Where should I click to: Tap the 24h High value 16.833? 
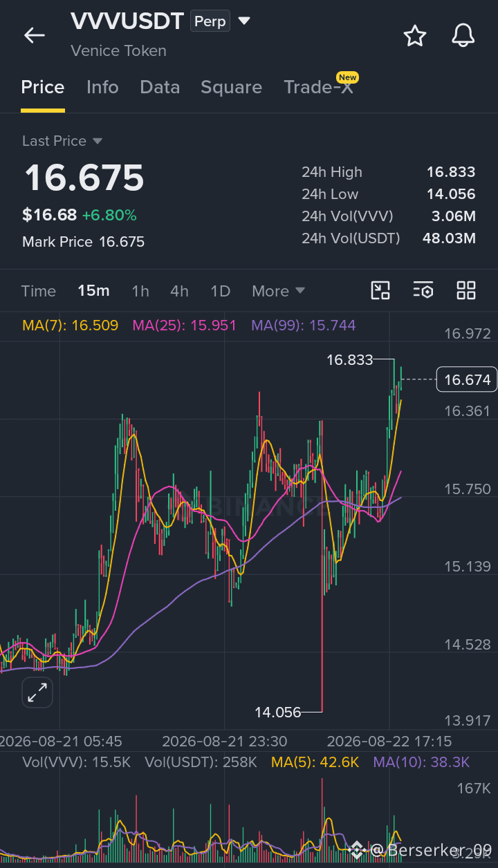coord(451,172)
